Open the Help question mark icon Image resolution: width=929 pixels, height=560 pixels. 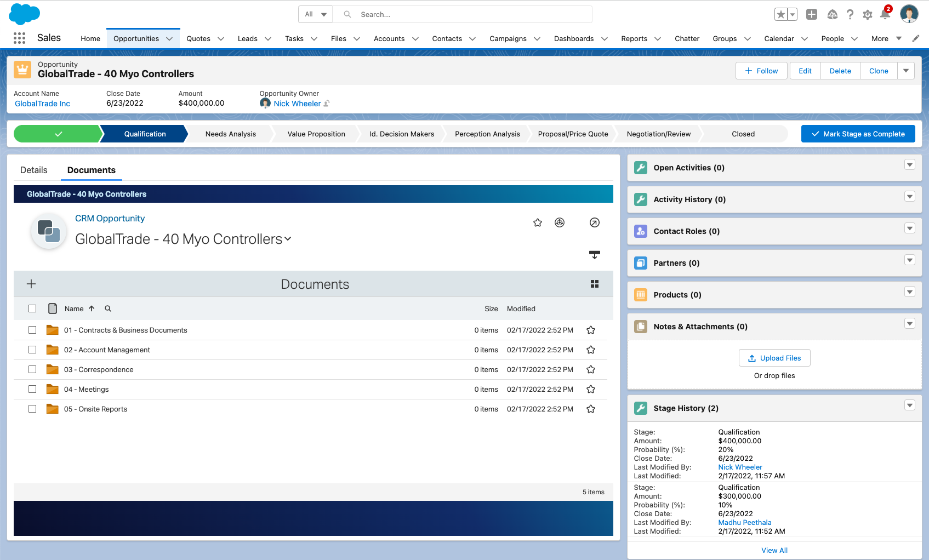[x=850, y=15]
